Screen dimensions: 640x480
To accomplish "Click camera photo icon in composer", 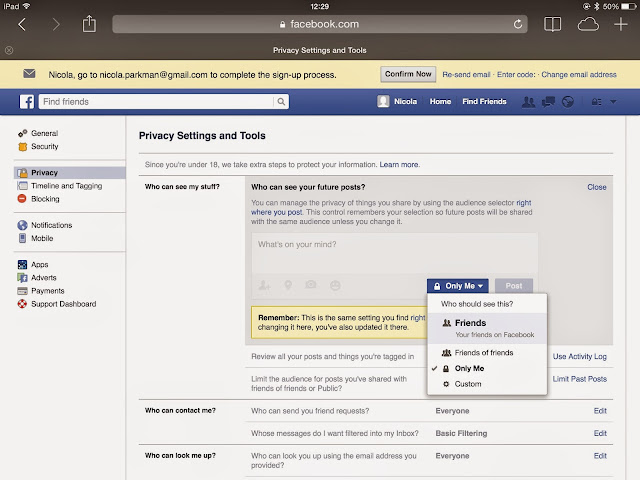I will pyautogui.click(x=311, y=284).
